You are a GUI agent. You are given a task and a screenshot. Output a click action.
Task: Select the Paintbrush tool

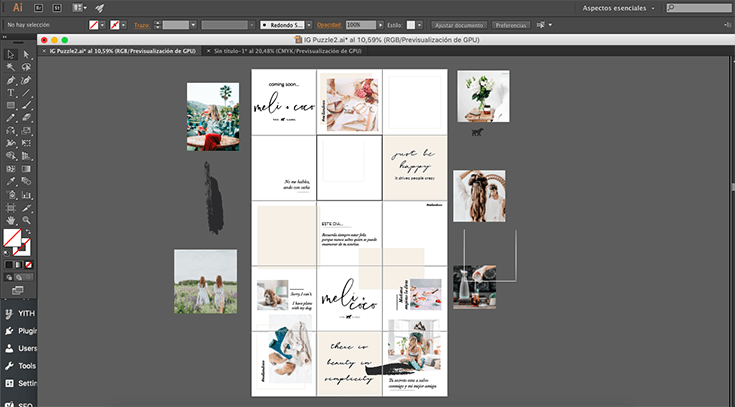[26, 106]
